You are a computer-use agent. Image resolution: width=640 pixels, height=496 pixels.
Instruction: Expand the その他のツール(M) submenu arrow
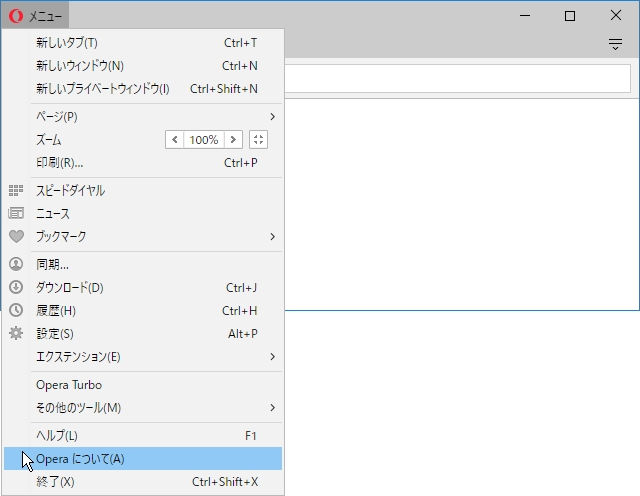click(272, 407)
